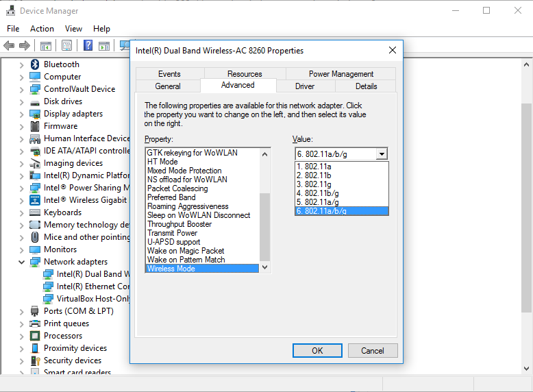Switch to the General tab

point(168,86)
